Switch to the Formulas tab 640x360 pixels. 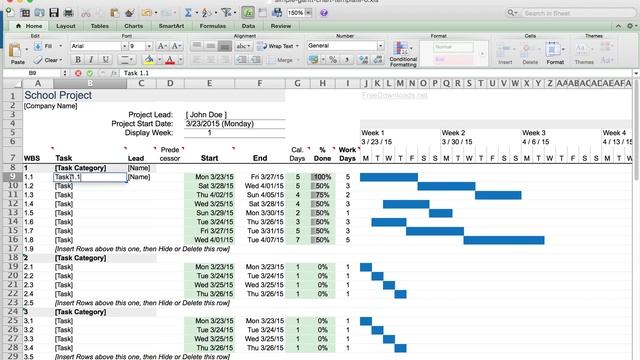[x=213, y=26]
